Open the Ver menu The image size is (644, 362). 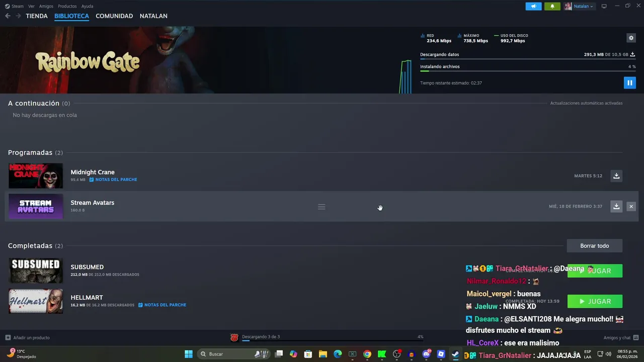tap(31, 6)
